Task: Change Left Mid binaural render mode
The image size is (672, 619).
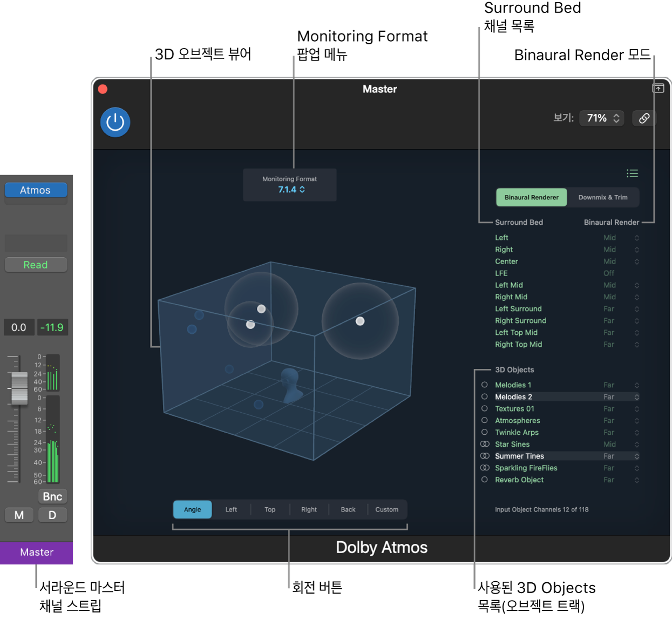Action: coord(621,285)
